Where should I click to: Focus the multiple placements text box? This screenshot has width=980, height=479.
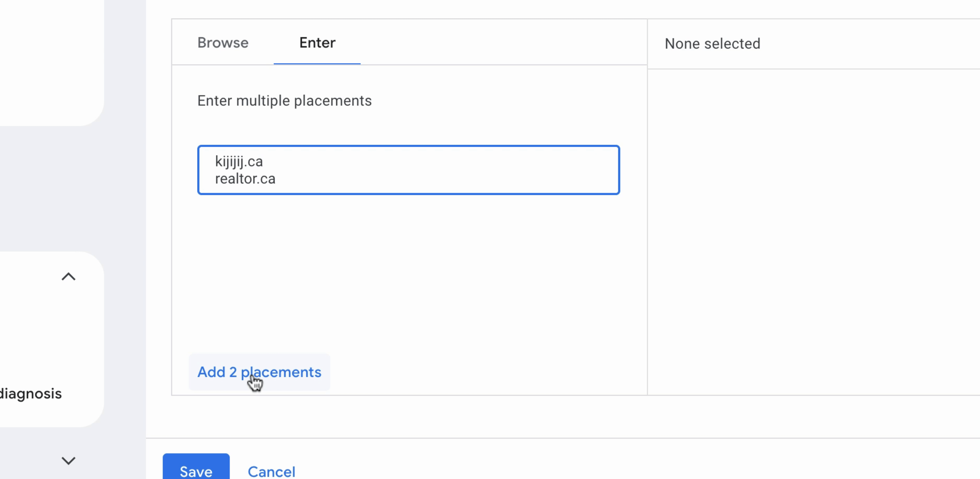pyautogui.click(x=408, y=170)
